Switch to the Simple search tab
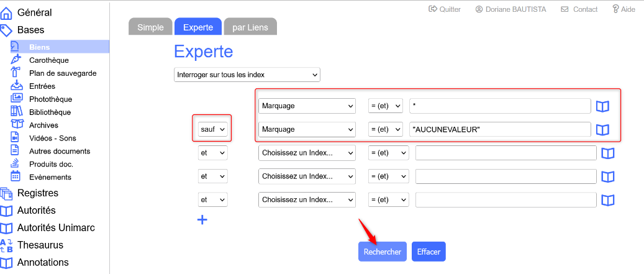Viewport: 644px width, 274px height. 150,27
